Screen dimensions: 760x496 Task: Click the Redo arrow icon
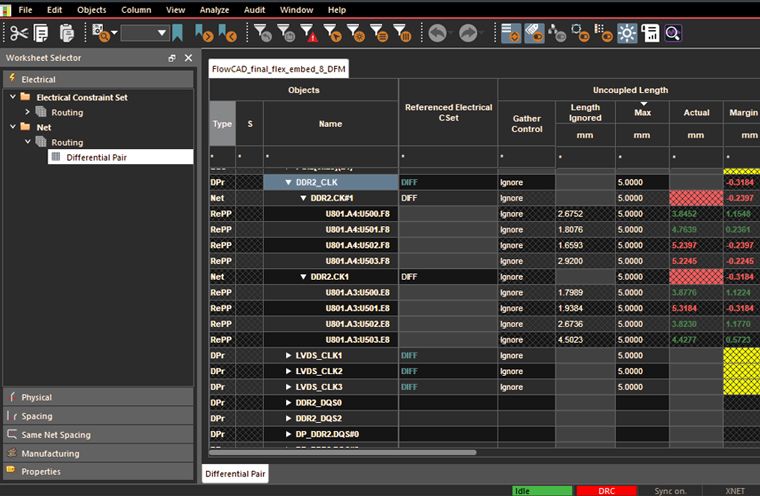(468, 33)
